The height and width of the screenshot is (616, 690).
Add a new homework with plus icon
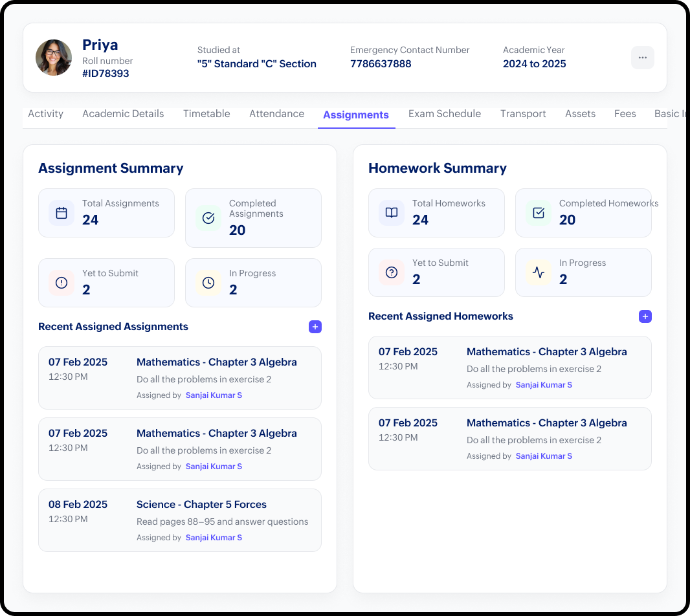coord(645,316)
